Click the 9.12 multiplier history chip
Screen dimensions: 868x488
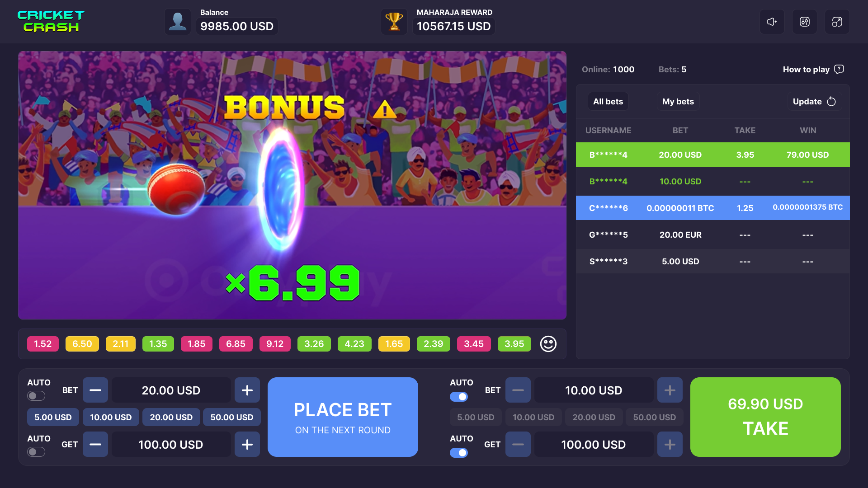(x=275, y=344)
